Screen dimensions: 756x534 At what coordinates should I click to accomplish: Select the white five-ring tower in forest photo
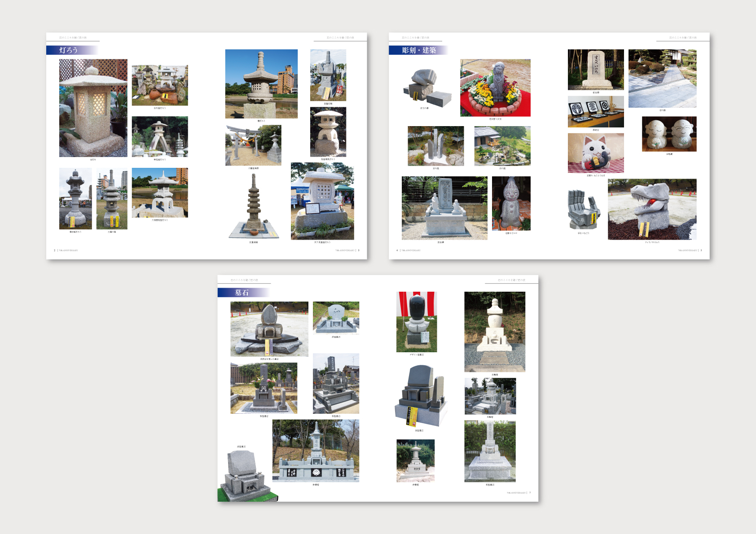tap(495, 332)
